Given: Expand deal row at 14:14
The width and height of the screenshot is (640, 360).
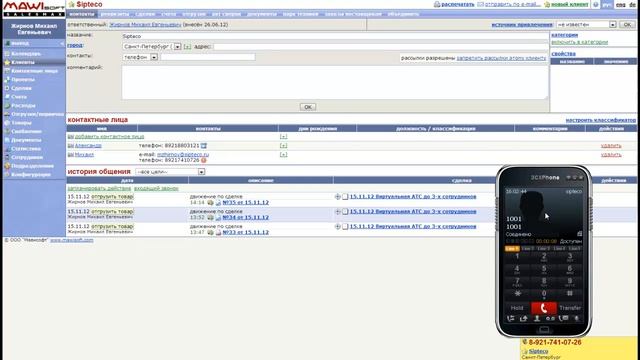Looking at the screenshot, I should point(338,197).
